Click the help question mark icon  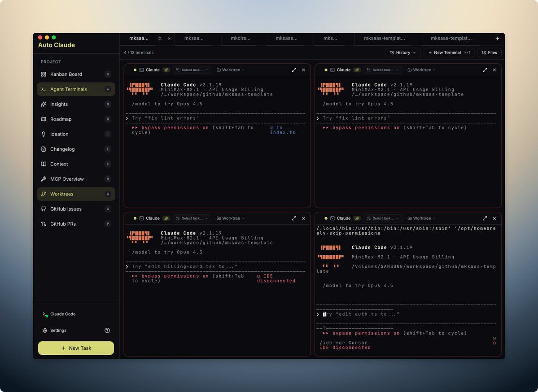107,331
